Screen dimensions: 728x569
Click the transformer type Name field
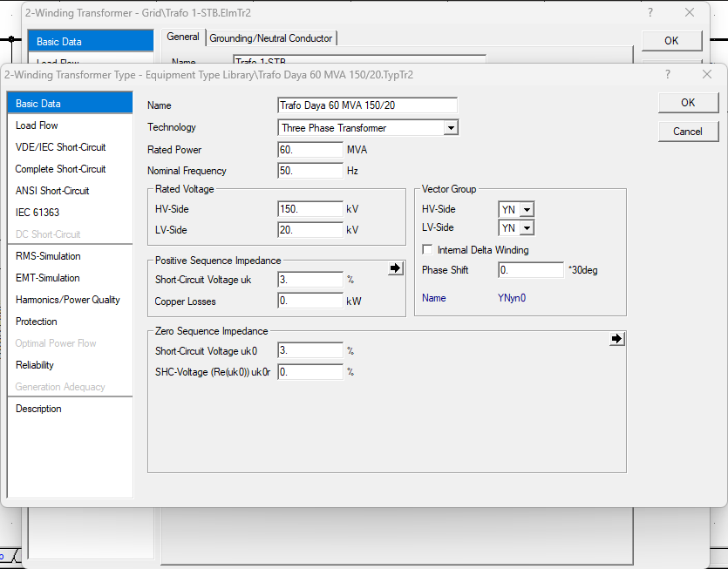point(367,105)
